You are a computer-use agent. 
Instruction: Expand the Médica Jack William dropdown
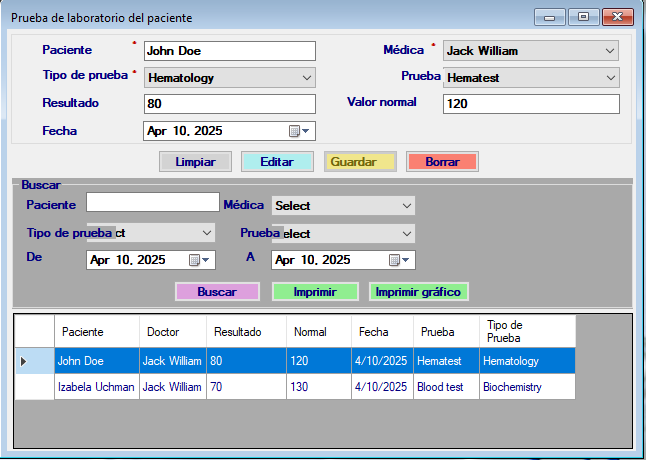pyautogui.click(x=610, y=51)
